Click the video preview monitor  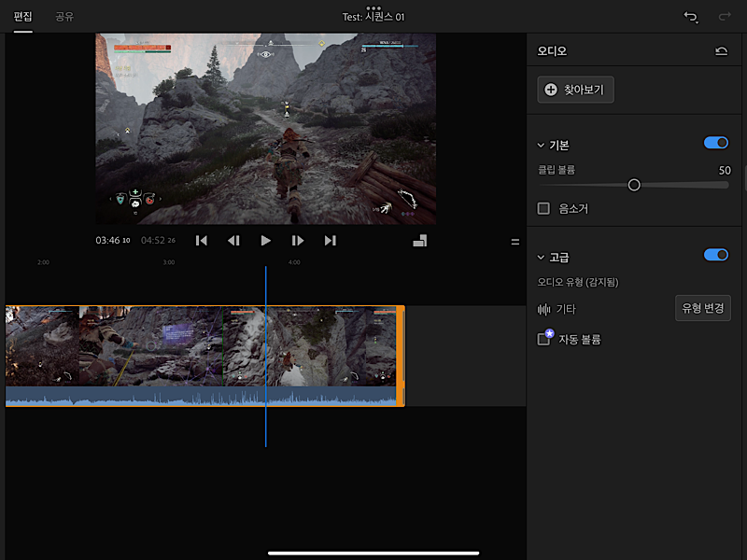click(x=266, y=129)
